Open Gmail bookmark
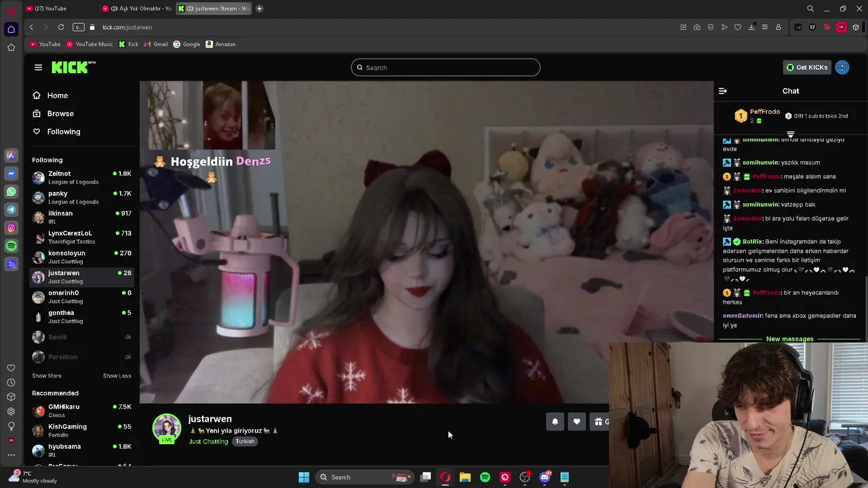Viewport: 868px width, 488px height. pos(156,44)
